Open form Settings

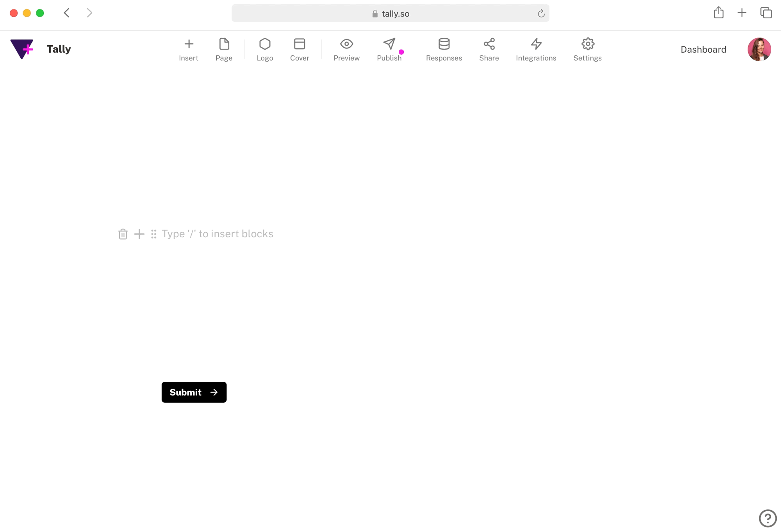coord(587,50)
